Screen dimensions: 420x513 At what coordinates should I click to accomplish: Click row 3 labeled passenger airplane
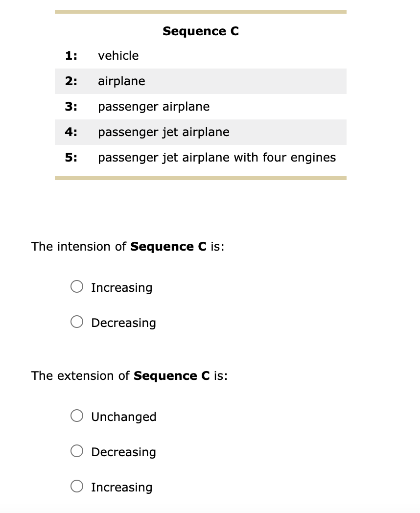coord(154,107)
